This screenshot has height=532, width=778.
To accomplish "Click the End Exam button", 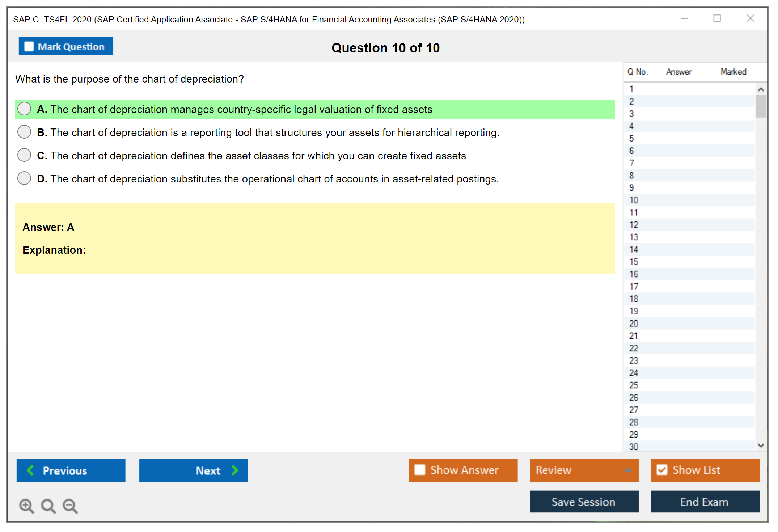I will (705, 502).
